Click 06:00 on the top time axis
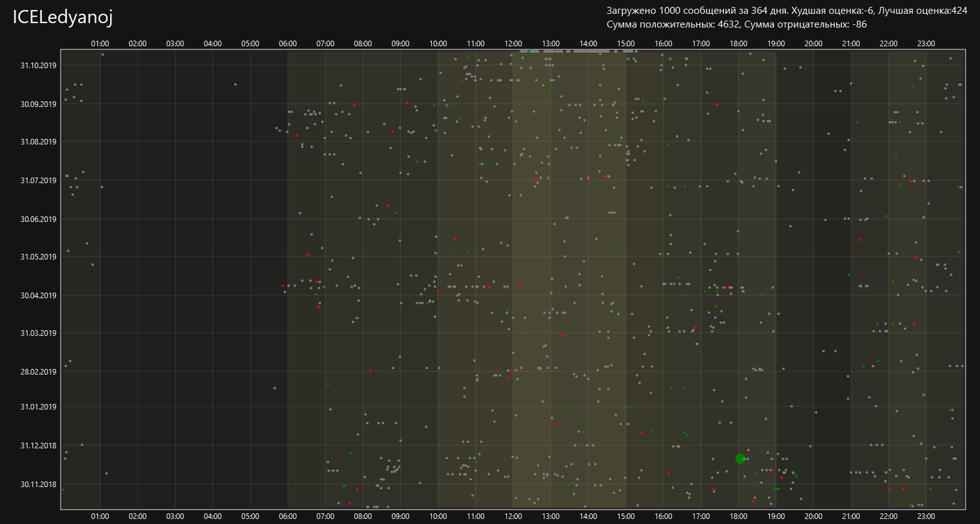 click(x=288, y=44)
